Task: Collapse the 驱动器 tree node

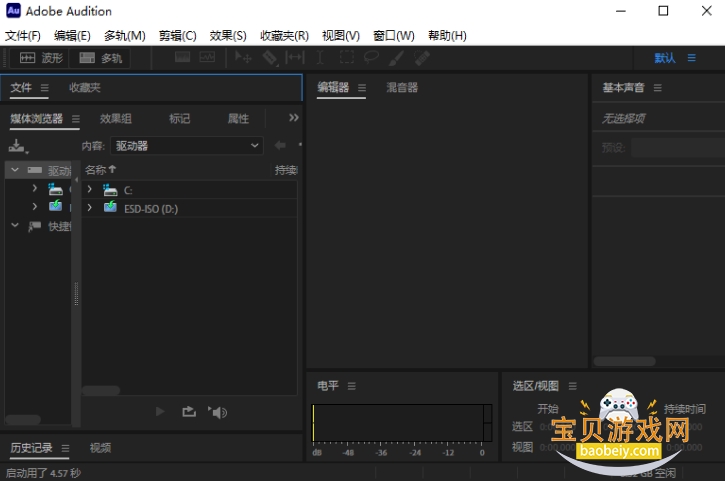Action: coord(15,170)
